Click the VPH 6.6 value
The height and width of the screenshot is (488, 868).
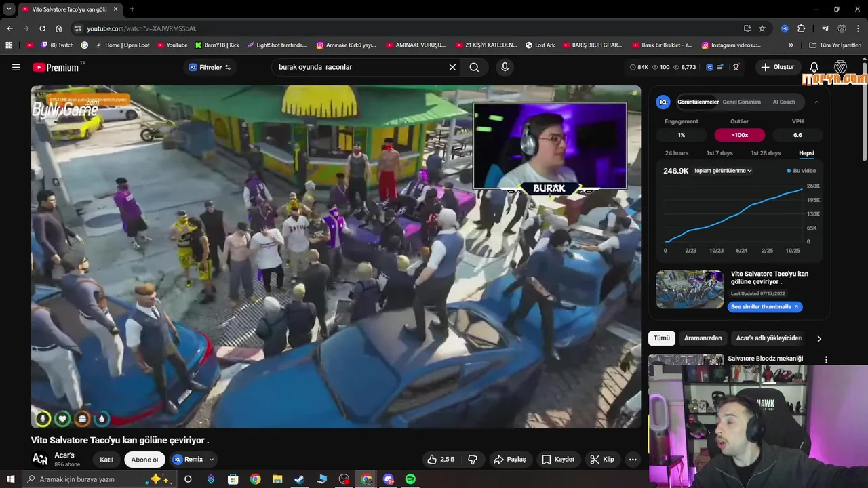798,135
